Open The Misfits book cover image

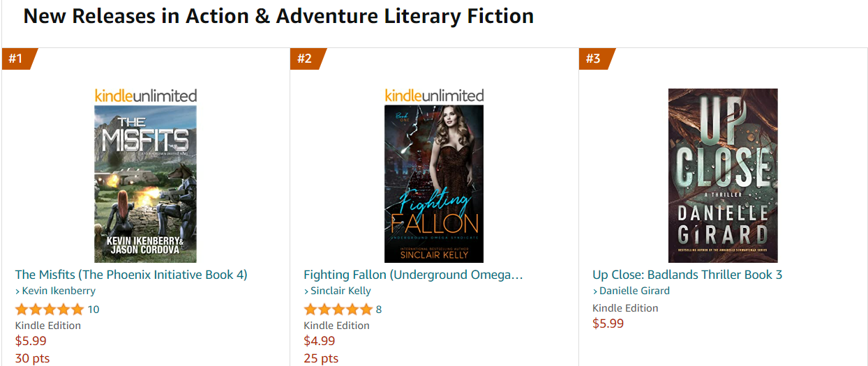(x=145, y=183)
